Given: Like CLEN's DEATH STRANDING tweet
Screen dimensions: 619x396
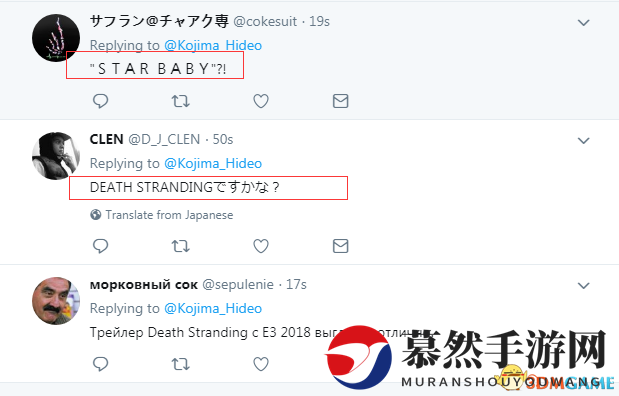Looking at the screenshot, I should coord(261,246).
